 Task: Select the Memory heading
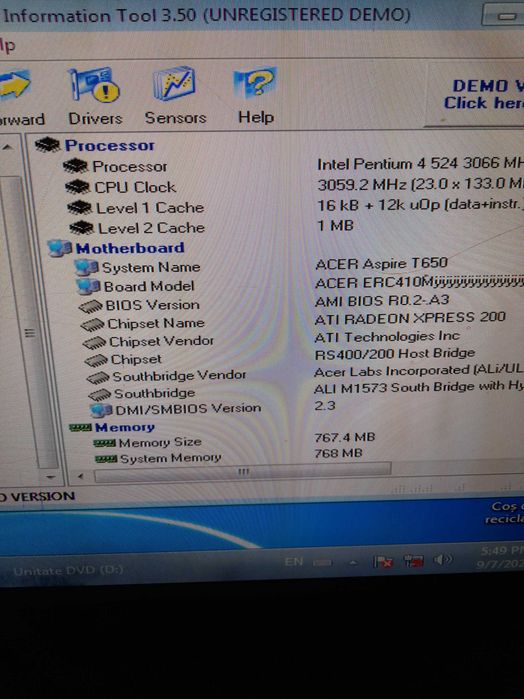point(125,427)
